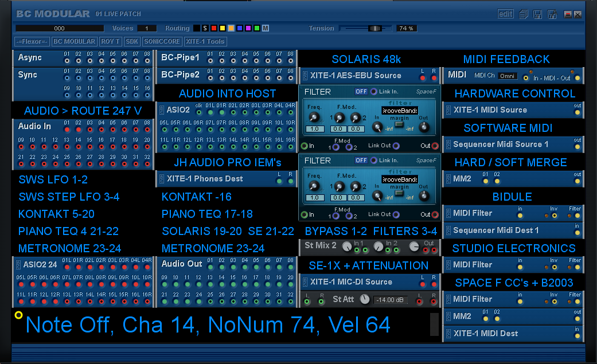Open the SONICCORE menu
Image resolution: width=597 pixels, height=364 pixels.
(x=162, y=41)
